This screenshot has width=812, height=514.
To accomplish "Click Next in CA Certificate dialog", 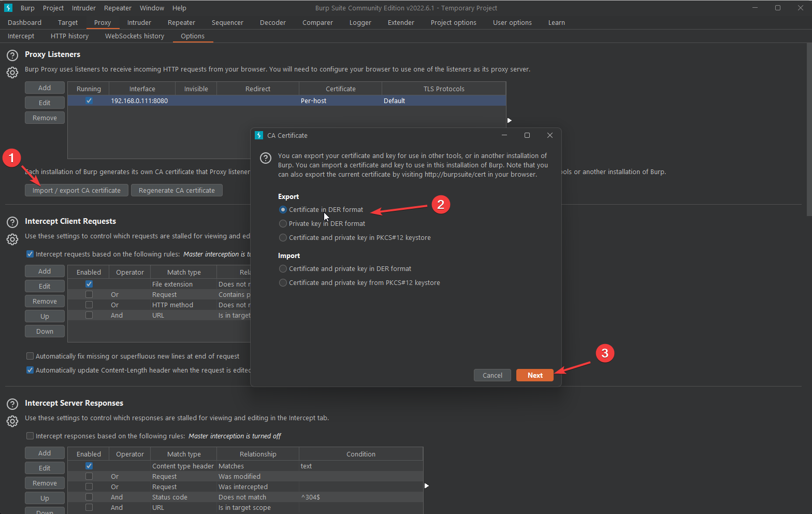I will 535,375.
